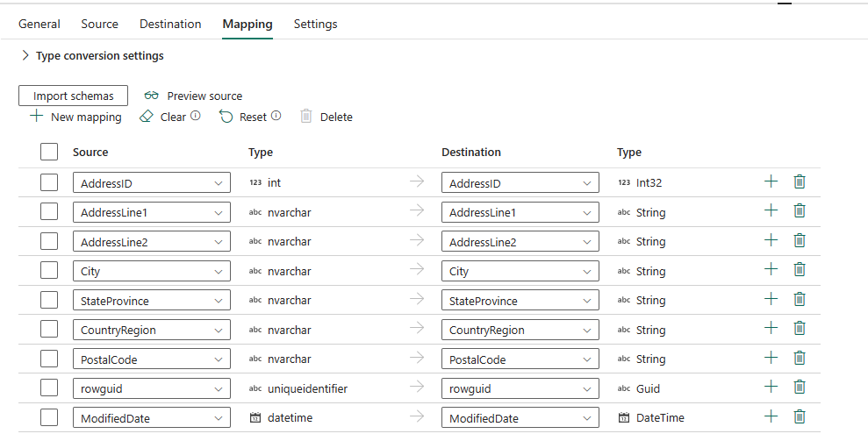Open the PostalCode destination dropdown
This screenshot has width=868, height=441.
tap(520, 359)
